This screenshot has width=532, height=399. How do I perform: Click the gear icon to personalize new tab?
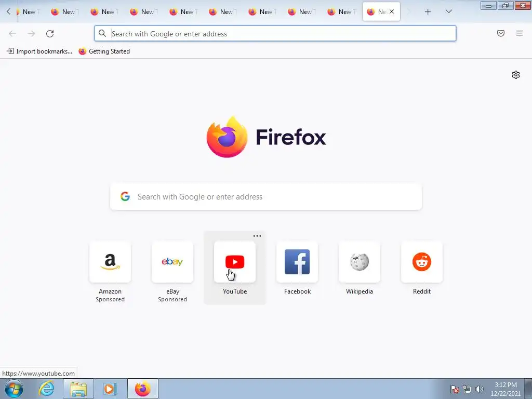516,75
